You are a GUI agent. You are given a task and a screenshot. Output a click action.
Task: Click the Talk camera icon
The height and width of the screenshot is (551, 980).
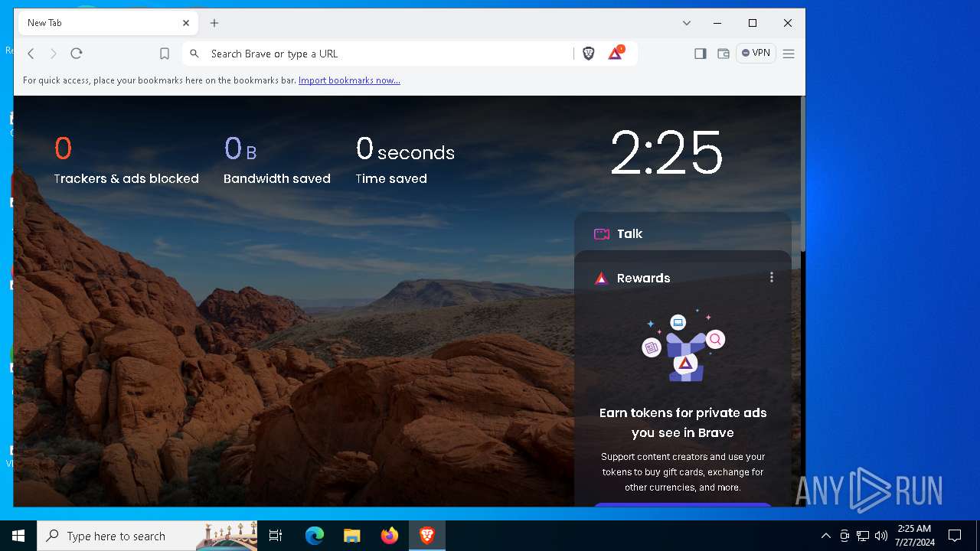pyautogui.click(x=602, y=234)
